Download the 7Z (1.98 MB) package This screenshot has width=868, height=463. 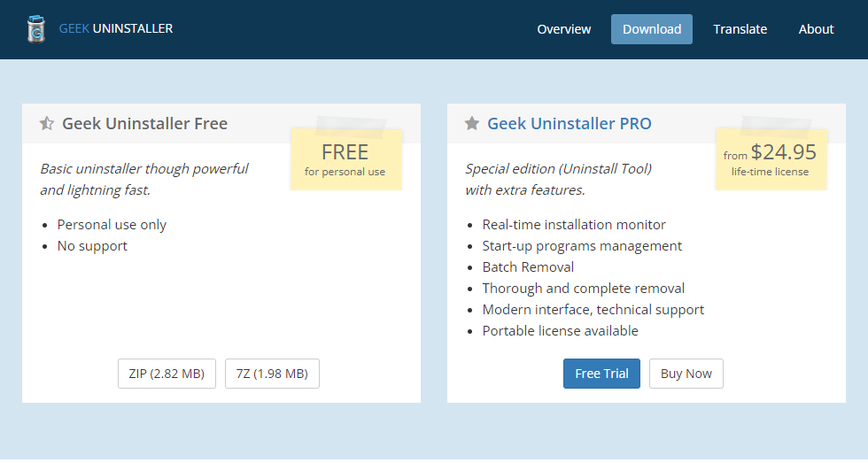[x=272, y=374]
